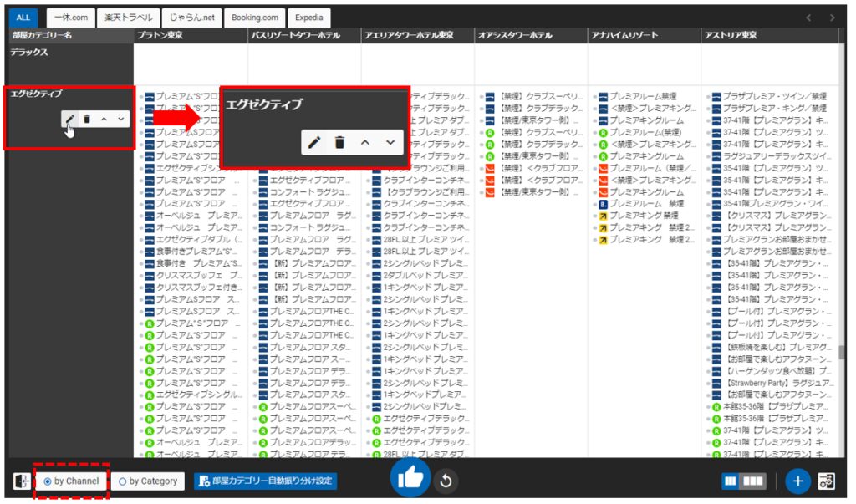
Task: Move category up with enlarged callout up chevron
Action: (x=364, y=143)
